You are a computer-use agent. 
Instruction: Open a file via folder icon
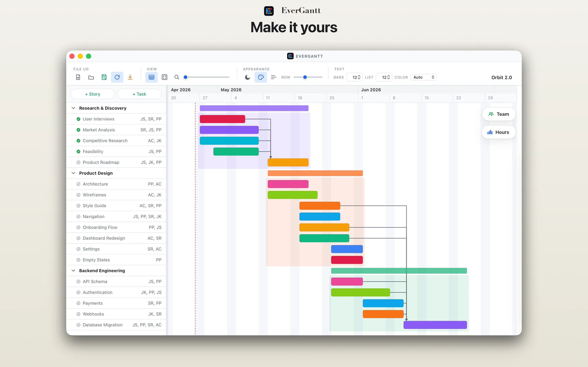pyautogui.click(x=91, y=77)
